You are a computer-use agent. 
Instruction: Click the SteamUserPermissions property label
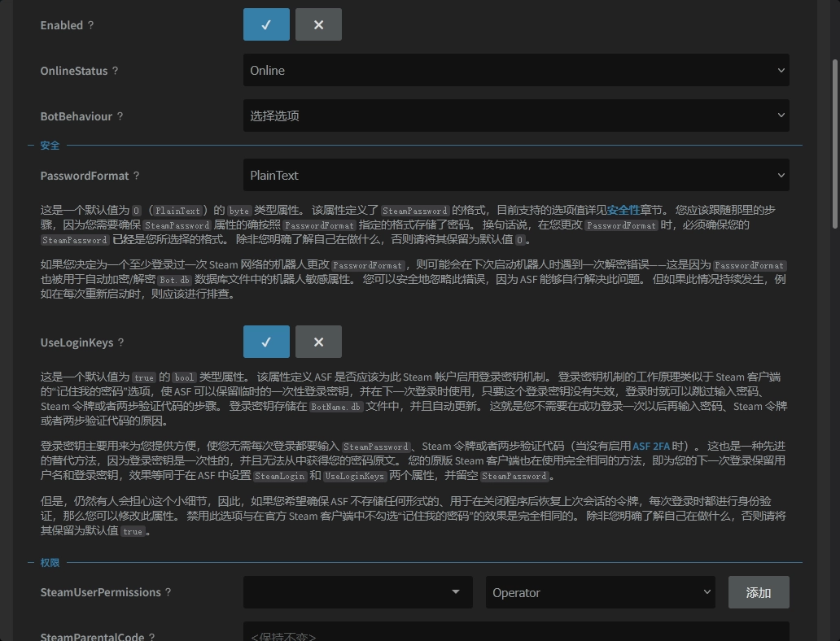[101, 592]
